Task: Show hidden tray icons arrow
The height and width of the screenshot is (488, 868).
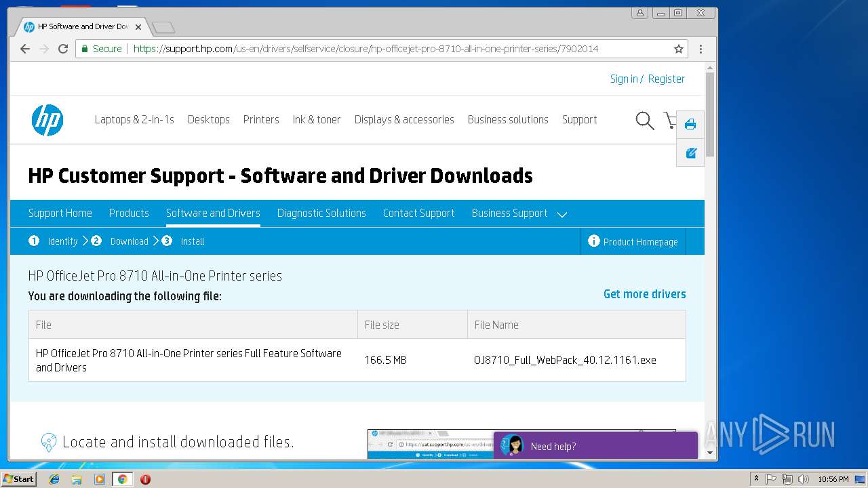Action: [756, 479]
